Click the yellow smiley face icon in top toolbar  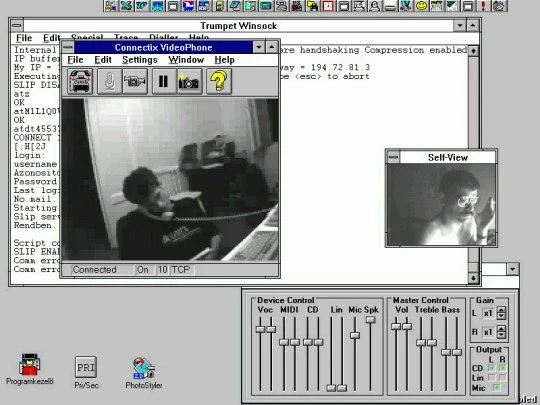(x=422, y=6)
